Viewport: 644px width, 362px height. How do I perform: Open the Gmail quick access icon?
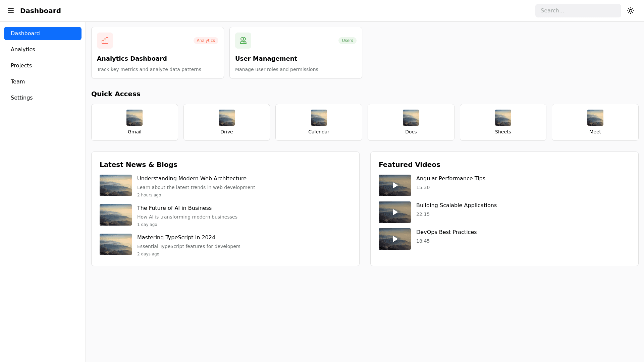pyautogui.click(x=135, y=118)
